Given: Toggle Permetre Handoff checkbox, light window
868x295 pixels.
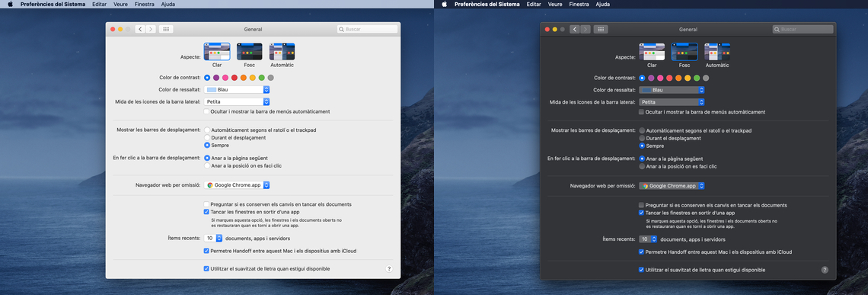Looking at the screenshot, I should tap(206, 251).
